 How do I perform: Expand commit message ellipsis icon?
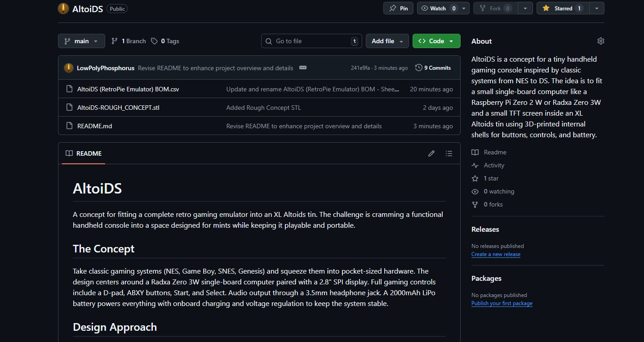[303, 68]
